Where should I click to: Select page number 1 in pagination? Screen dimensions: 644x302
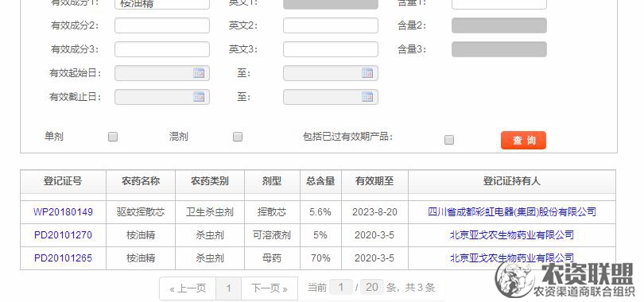pos(228,288)
